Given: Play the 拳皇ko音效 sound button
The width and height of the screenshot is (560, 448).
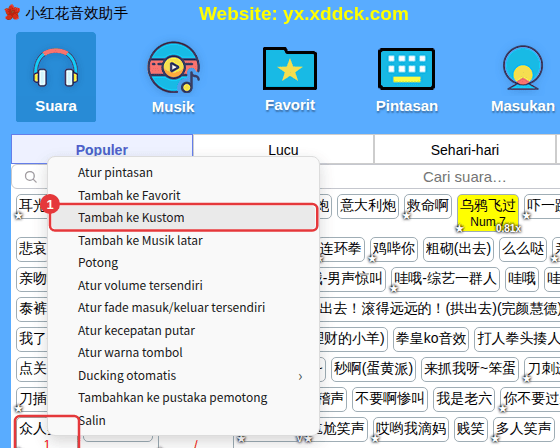Looking at the screenshot, I should coord(431,338).
